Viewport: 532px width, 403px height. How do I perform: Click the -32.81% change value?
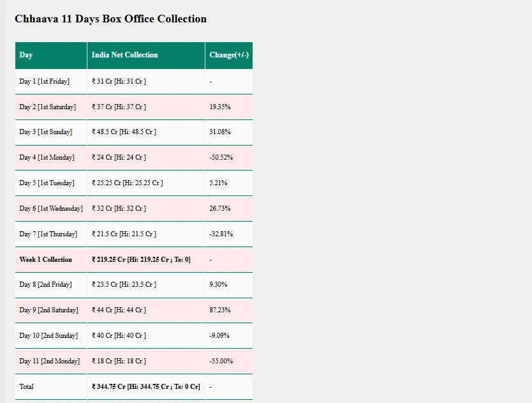tap(221, 234)
